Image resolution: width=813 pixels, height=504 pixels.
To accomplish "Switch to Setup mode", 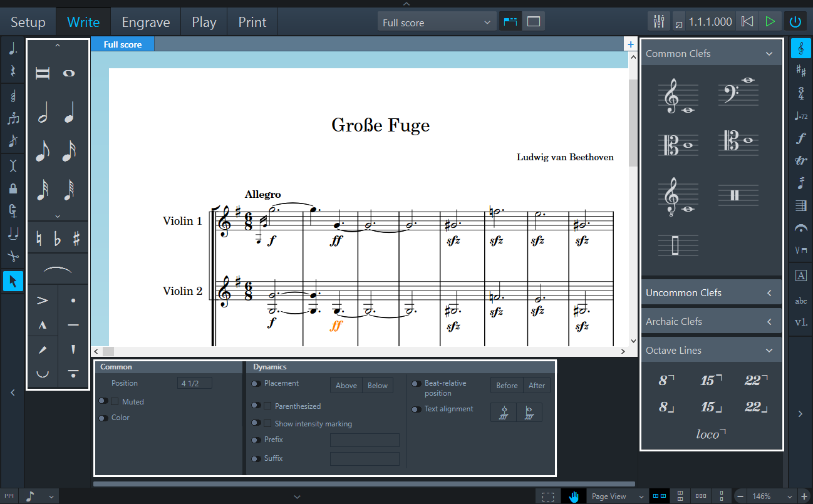I will pyautogui.click(x=28, y=23).
